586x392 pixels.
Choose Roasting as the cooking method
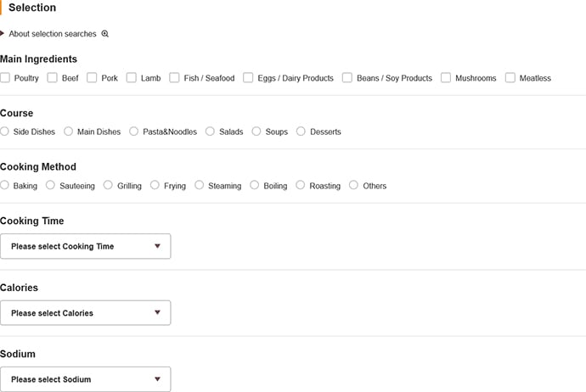coord(301,185)
